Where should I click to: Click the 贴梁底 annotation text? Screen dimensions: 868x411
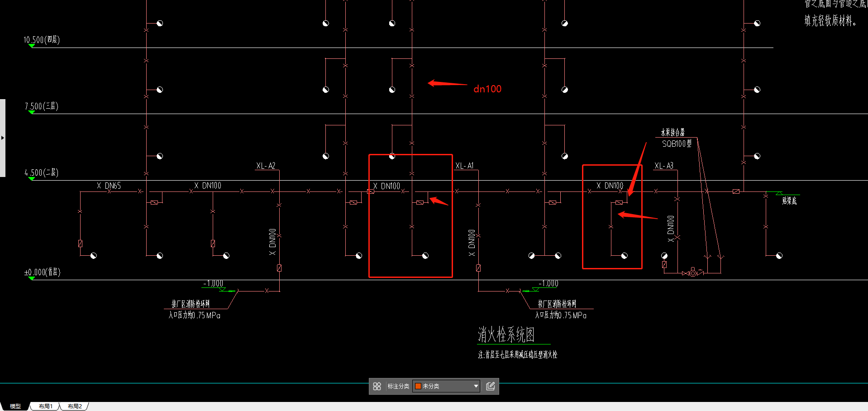[789, 201]
